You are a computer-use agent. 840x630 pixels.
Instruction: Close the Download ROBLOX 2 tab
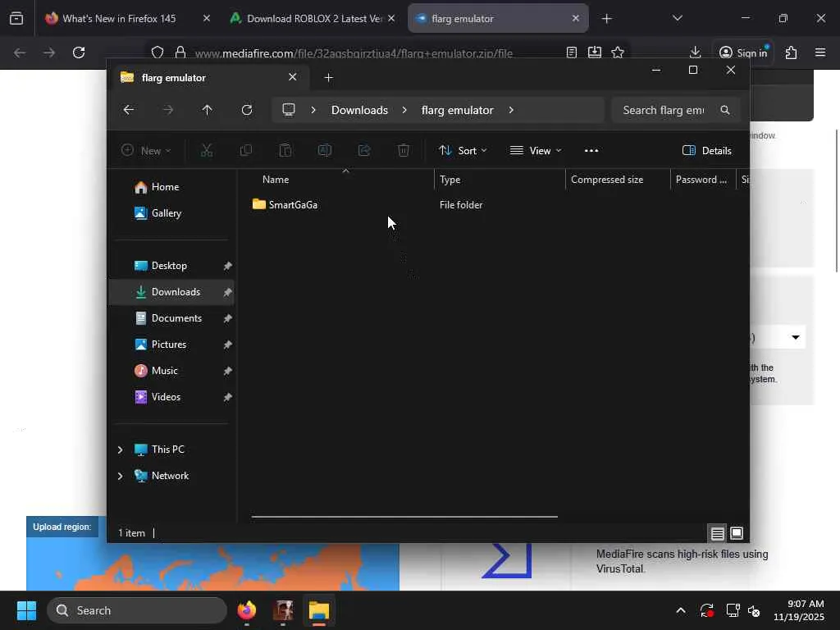(391, 19)
